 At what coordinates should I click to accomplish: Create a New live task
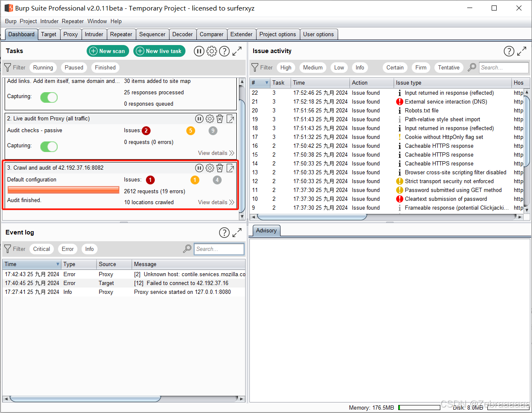click(159, 51)
